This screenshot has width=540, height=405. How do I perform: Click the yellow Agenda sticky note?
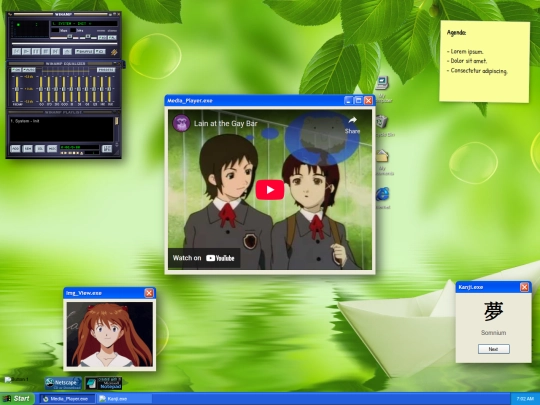[x=485, y=62]
